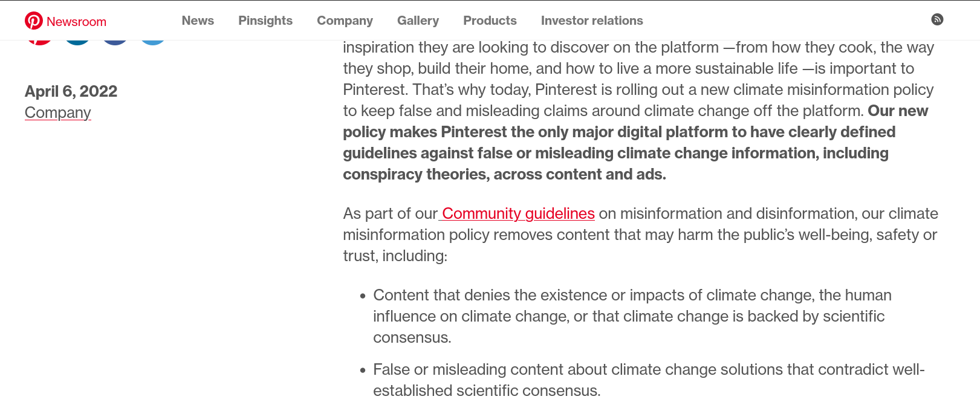980x405 pixels.
Task: Share via the dark teal LinkedIn circle
Action: click(x=77, y=42)
